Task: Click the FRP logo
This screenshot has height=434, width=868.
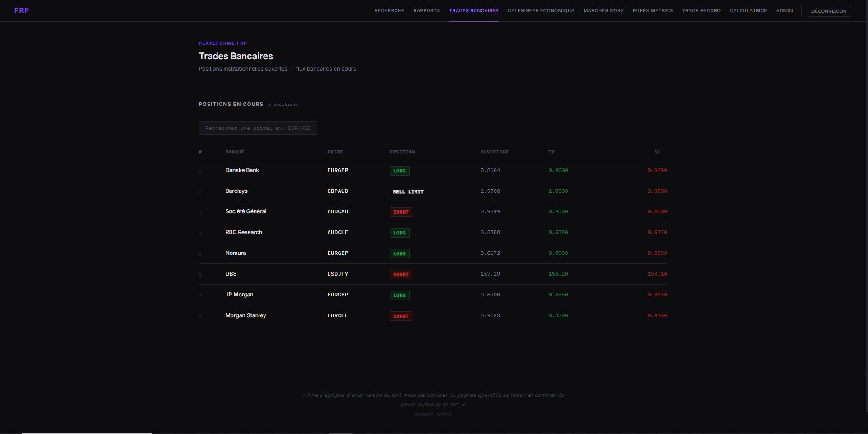Action: [22, 10]
